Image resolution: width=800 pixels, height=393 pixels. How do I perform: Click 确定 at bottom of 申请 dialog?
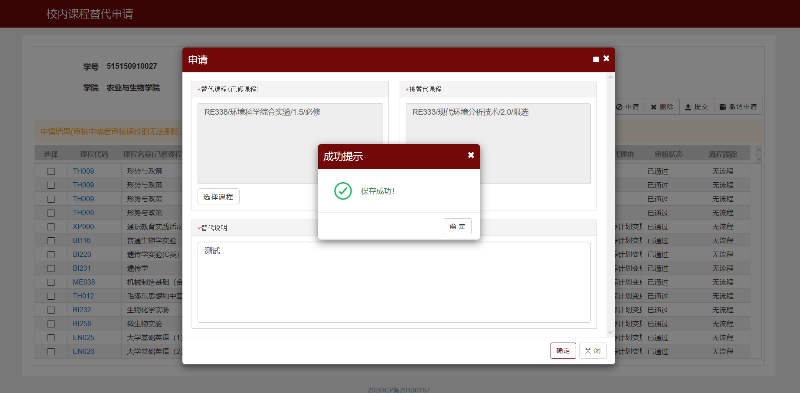563,351
